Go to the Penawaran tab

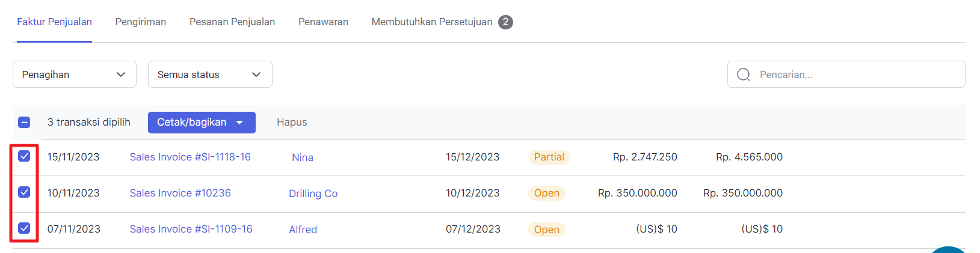[323, 22]
